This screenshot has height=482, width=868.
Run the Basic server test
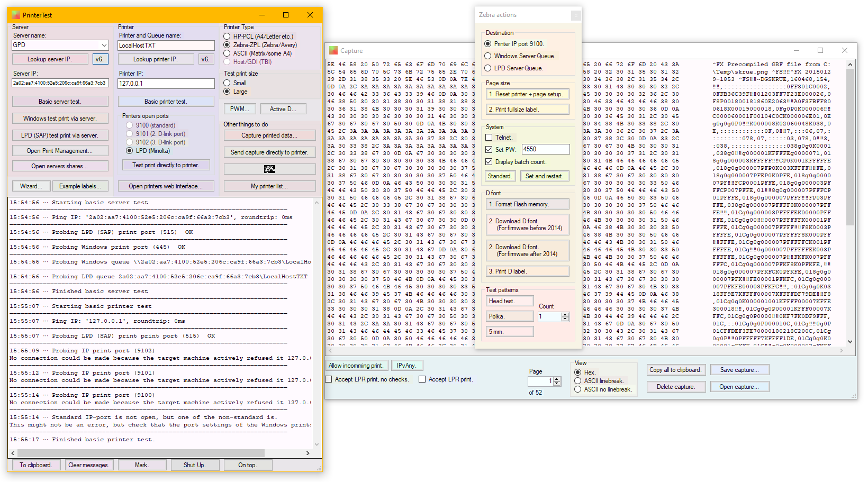tap(60, 102)
